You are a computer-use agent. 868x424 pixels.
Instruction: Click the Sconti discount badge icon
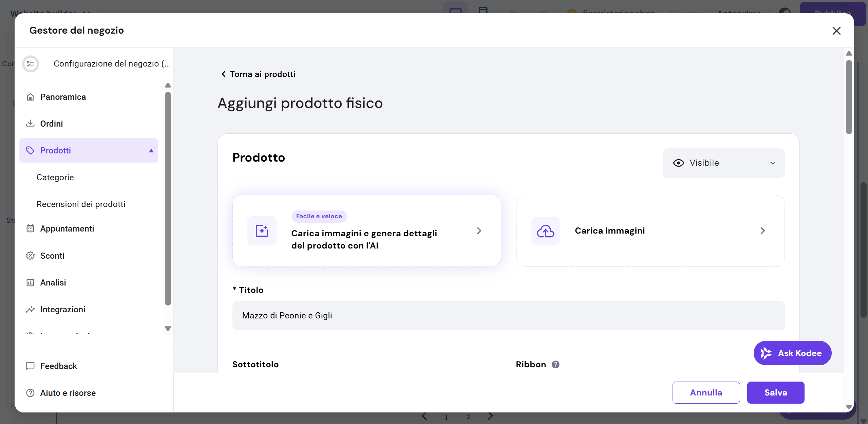click(30, 256)
